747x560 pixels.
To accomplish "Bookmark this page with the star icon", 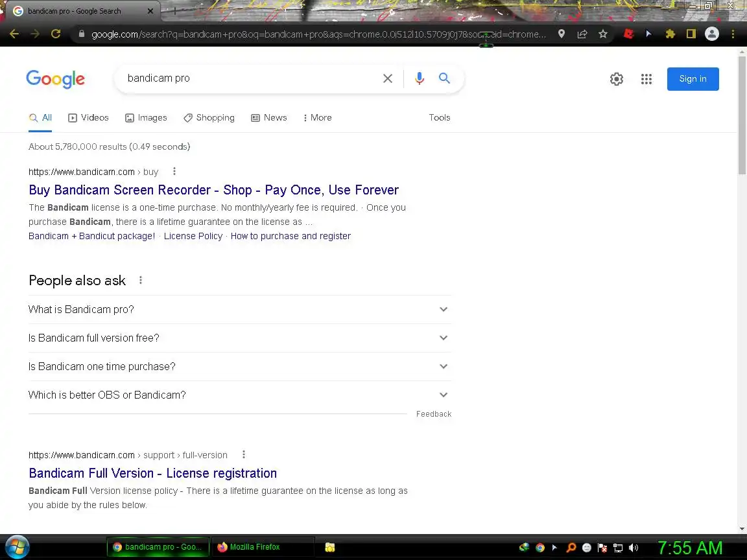I will (603, 34).
